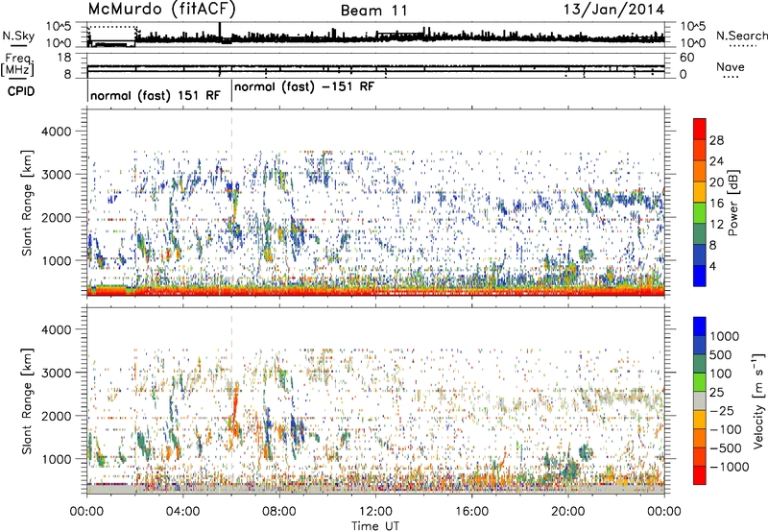The height and width of the screenshot is (532, 768).
Task: Click the 'Time UT' axis title
Action: [x=375, y=526]
